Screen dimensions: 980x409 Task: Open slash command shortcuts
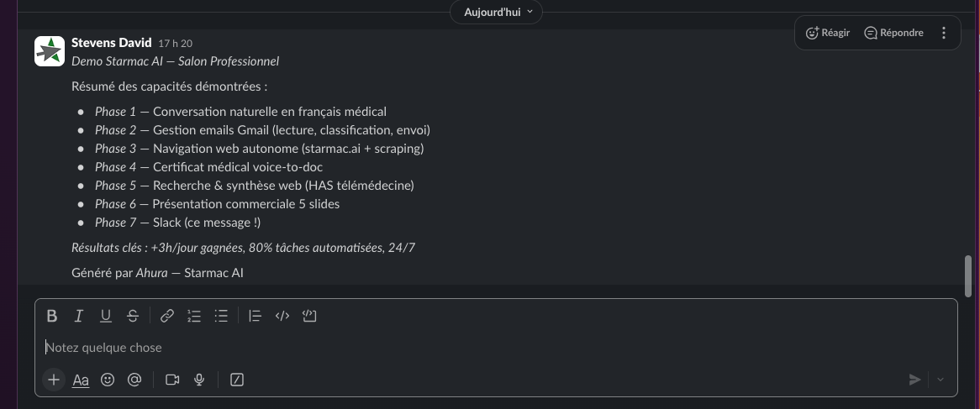pyautogui.click(x=237, y=380)
